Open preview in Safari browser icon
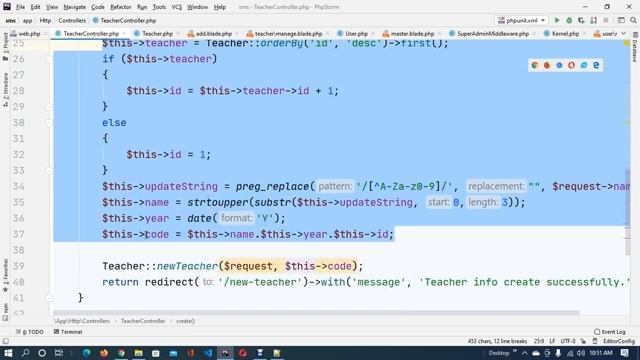This screenshot has width=640, height=360. 559,65
